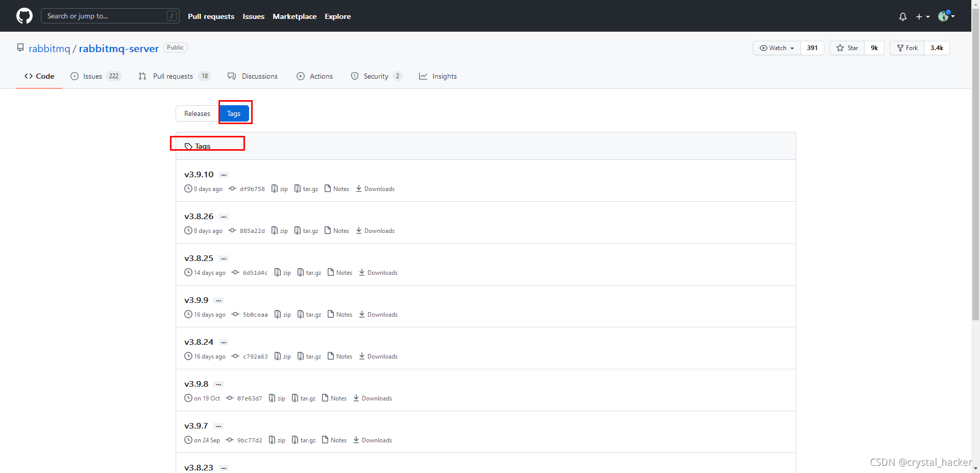Open Pull requests in top navigation
The height and width of the screenshot is (473, 980).
click(x=211, y=16)
